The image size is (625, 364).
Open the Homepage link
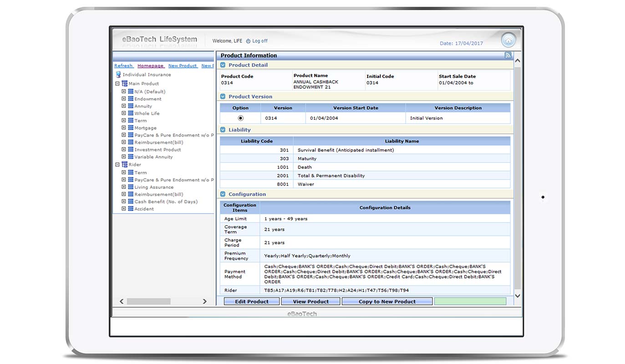(x=150, y=66)
